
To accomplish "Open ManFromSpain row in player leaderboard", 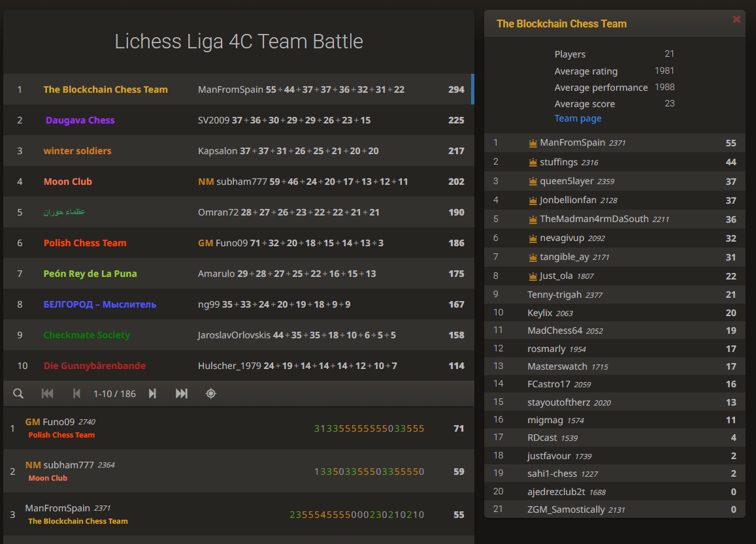I will tap(238, 514).
